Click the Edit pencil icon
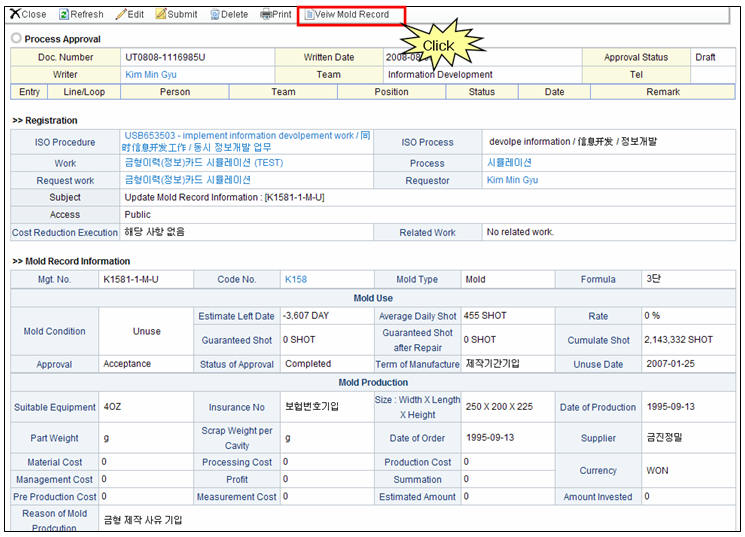 point(121,15)
